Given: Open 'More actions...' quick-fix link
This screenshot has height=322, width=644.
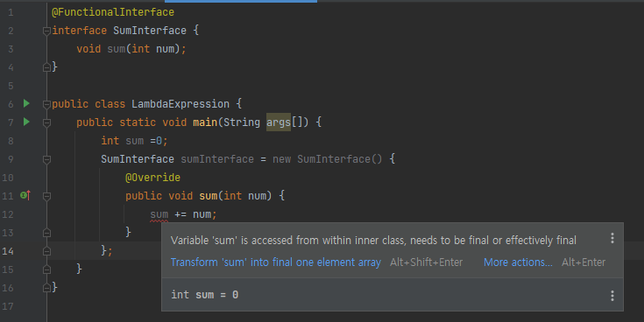Looking at the screenshot, I should [x=518, y=262].
